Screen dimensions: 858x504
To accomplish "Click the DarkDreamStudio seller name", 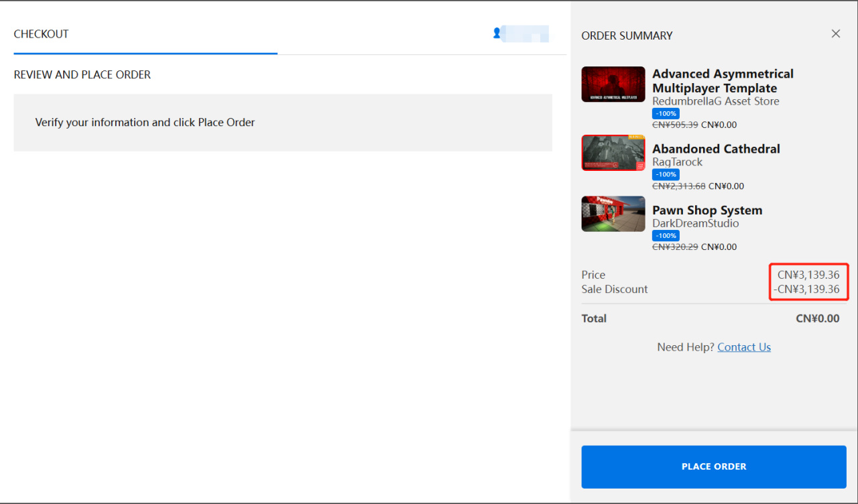I will pos(696,223).
